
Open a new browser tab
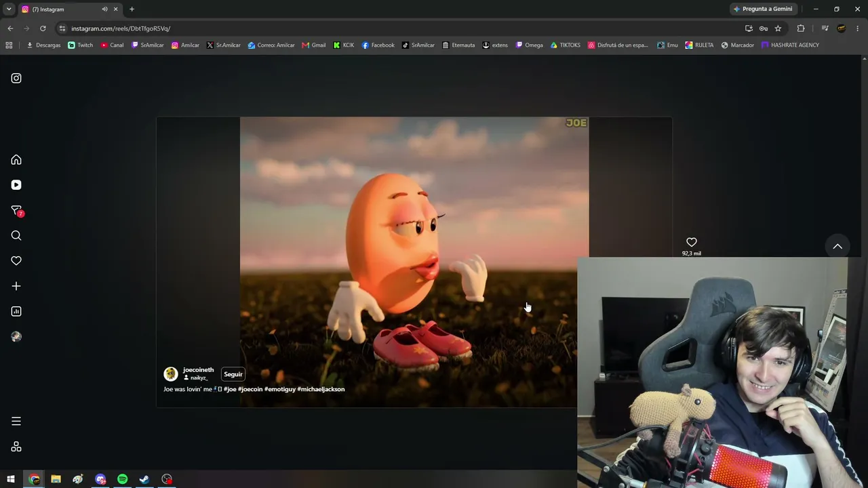point(132,9)
